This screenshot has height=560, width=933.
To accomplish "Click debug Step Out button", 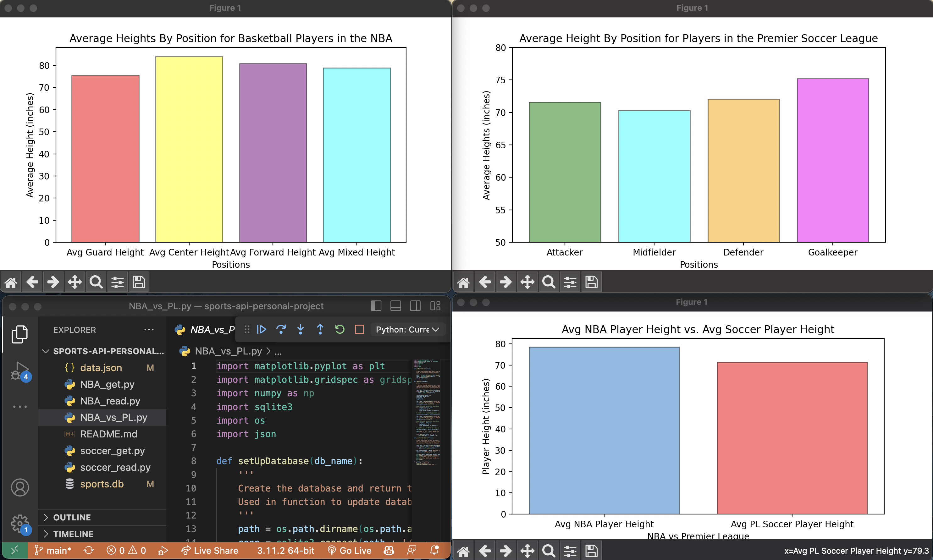I will click(x=320, y=329).
